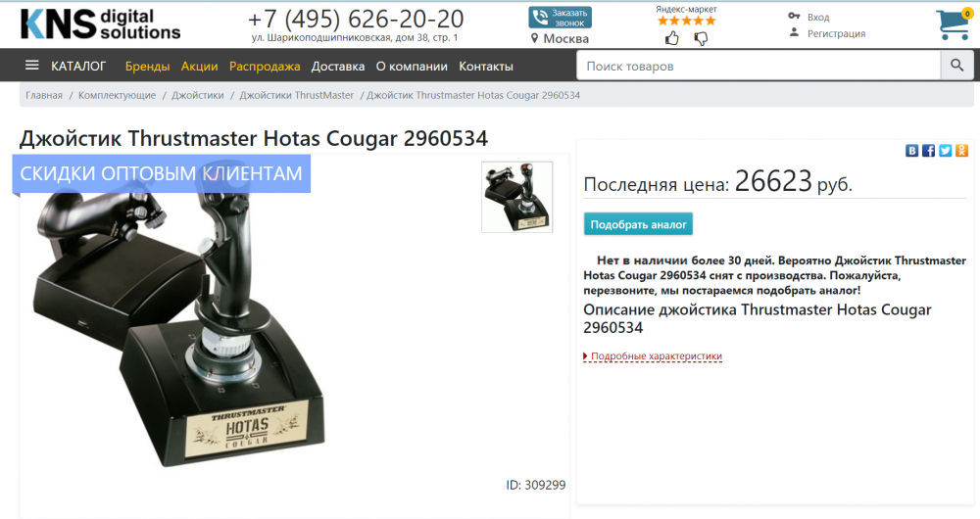Select the small joystick product thumbnail
This screenshot has width=980, height=519.
pyautogui.click(x=516, y=197)
